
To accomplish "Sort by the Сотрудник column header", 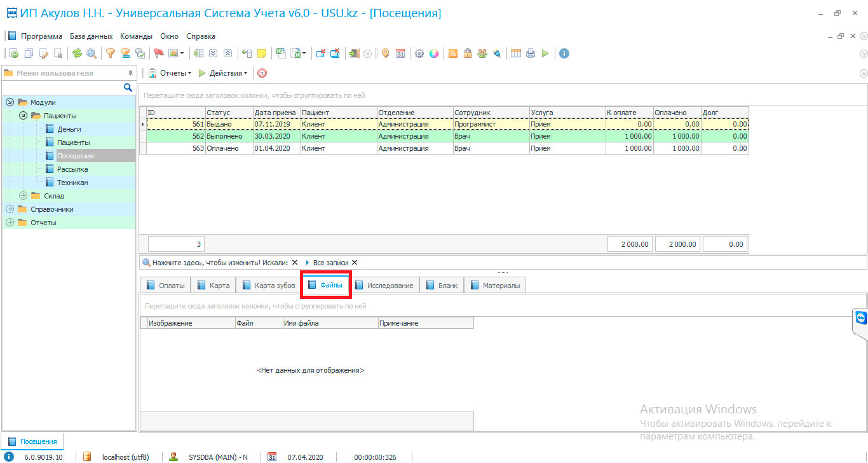I will (491, 113).
